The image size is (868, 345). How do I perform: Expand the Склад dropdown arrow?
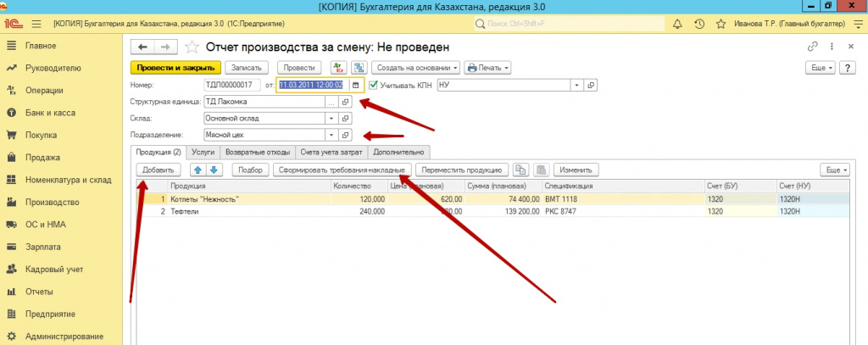pyautogui.click(x=331, y=118)
